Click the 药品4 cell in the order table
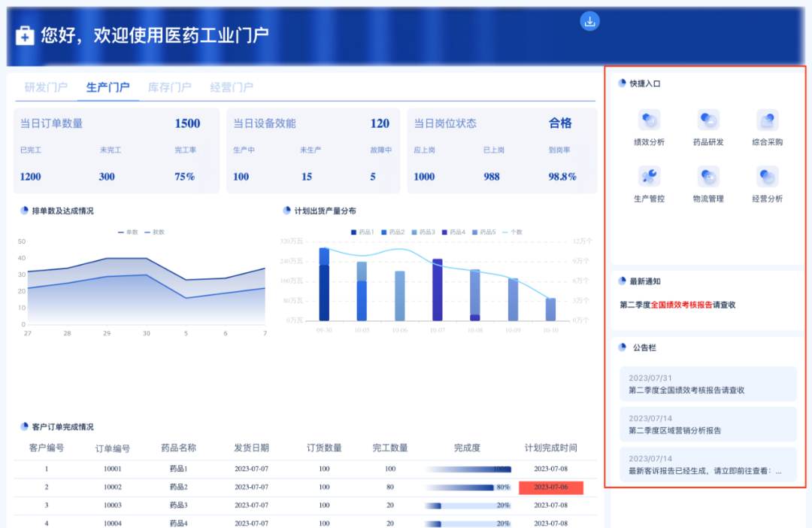Screen dimensions: 812x528 [178, 523]
